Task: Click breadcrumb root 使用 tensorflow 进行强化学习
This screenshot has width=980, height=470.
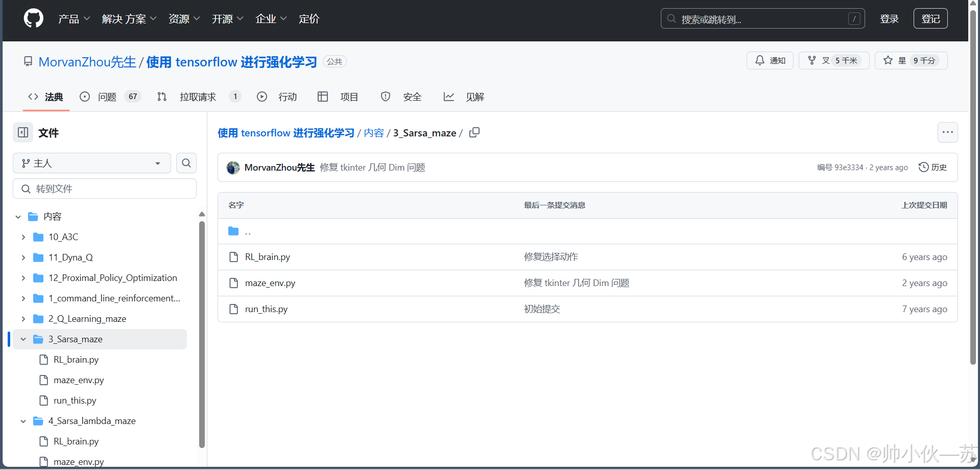Action: pyautogui.click(x=286, y=133)
